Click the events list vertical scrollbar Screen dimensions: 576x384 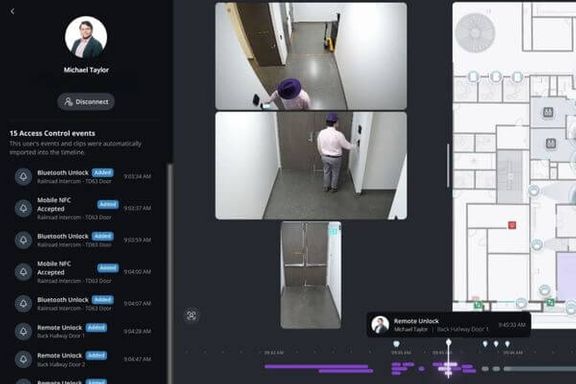tap(169, 273)
